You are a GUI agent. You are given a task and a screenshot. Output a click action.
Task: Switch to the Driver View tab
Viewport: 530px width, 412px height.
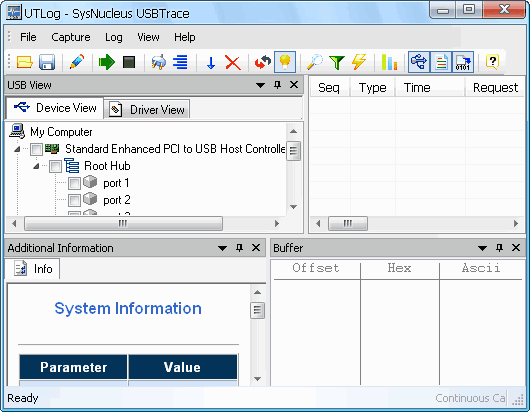click(147, 110)
